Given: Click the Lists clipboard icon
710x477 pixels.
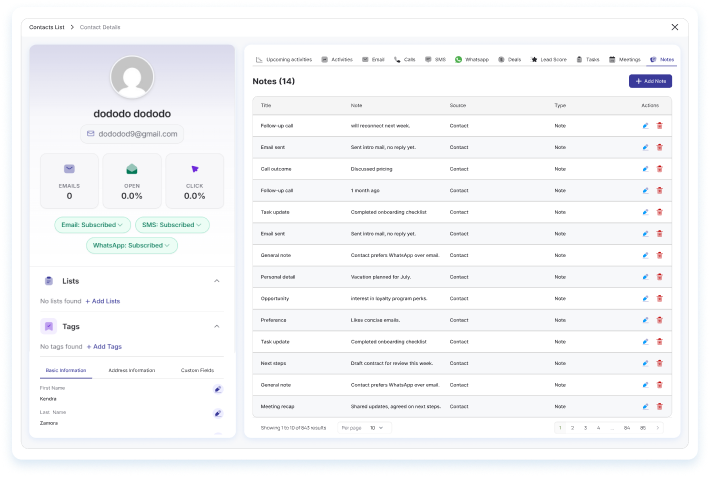Looking at the screenshot, I should 49,281.
